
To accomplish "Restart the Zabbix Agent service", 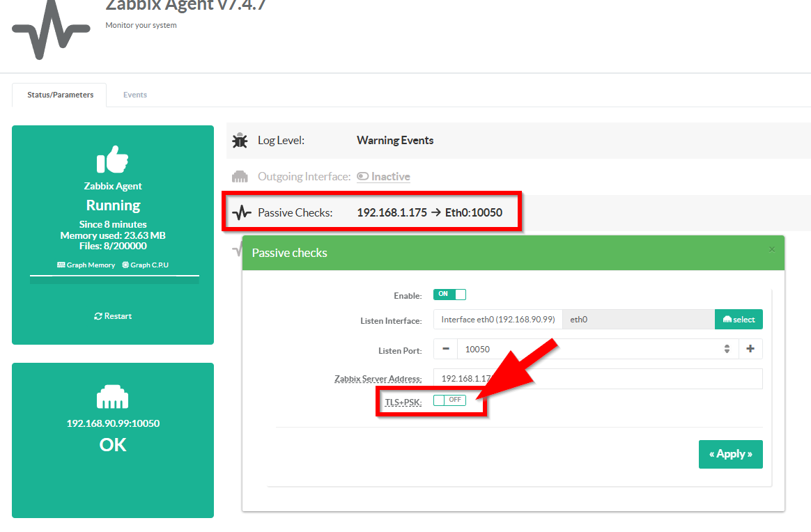I will point(113,316).
